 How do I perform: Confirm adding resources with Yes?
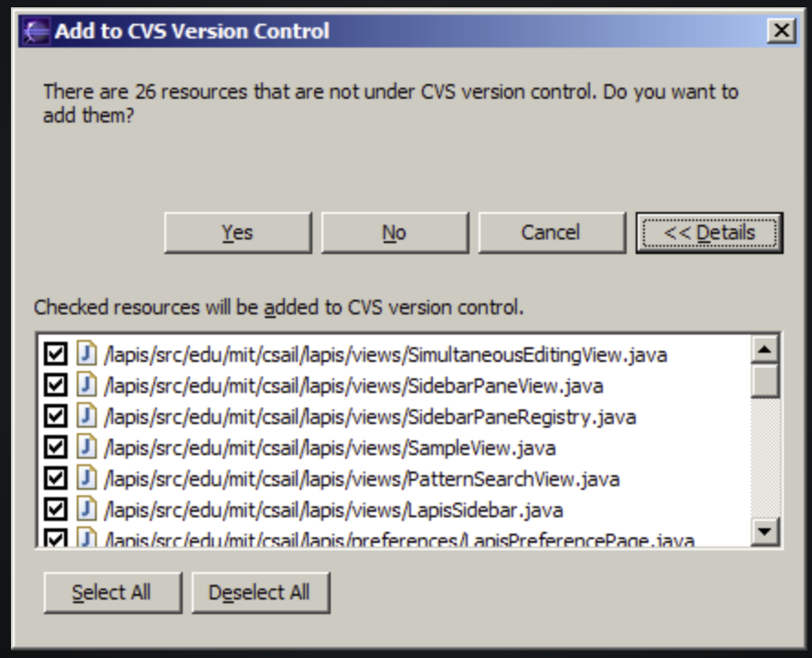[237, 233]
